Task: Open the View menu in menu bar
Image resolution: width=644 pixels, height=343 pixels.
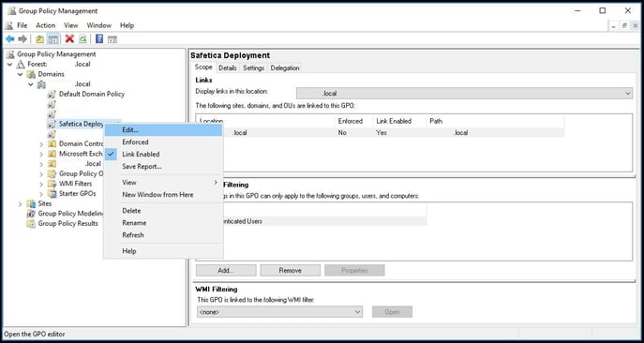Action: pyautogui.click(x=71, y=25)
